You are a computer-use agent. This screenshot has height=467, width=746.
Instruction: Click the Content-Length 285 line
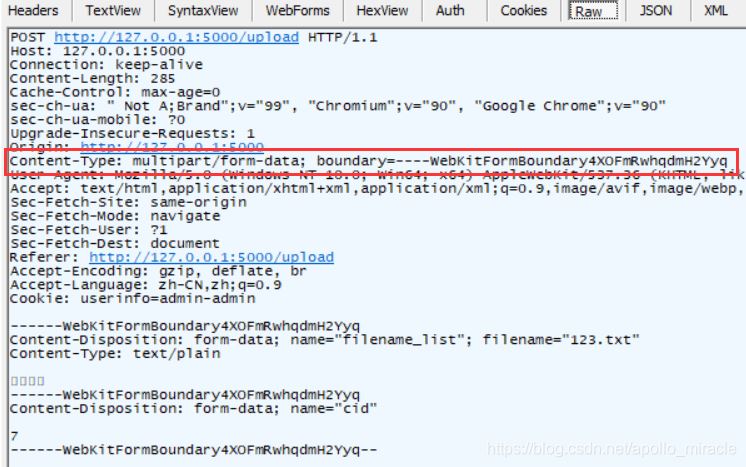pyautogui.click(x=92, y=78)
